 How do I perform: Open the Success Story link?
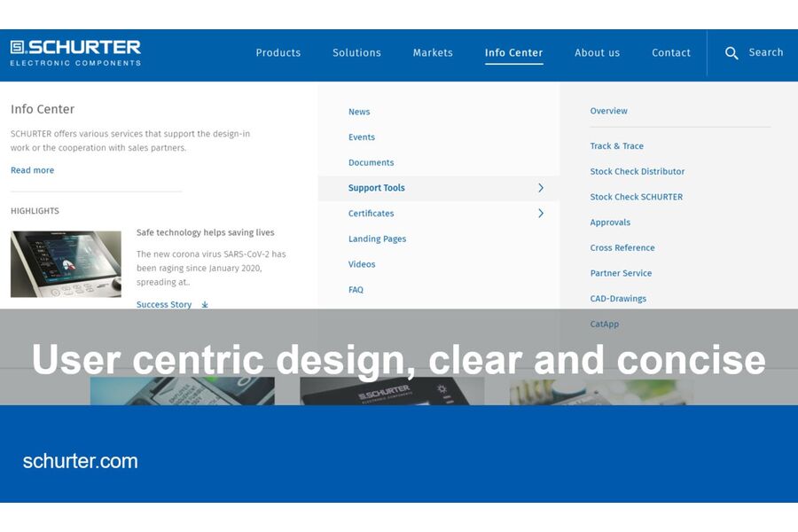click(x=164, y=304)
